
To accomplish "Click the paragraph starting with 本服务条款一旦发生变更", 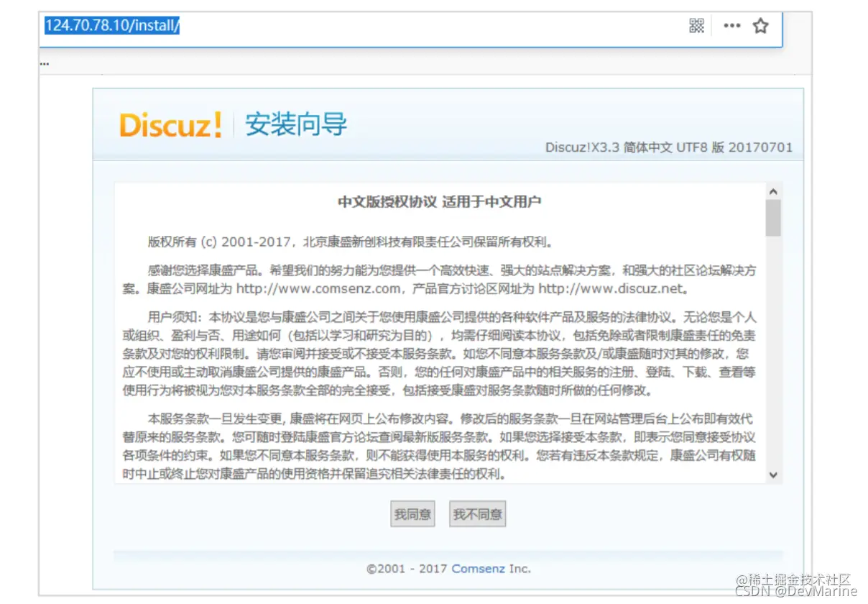I will 440,447.
